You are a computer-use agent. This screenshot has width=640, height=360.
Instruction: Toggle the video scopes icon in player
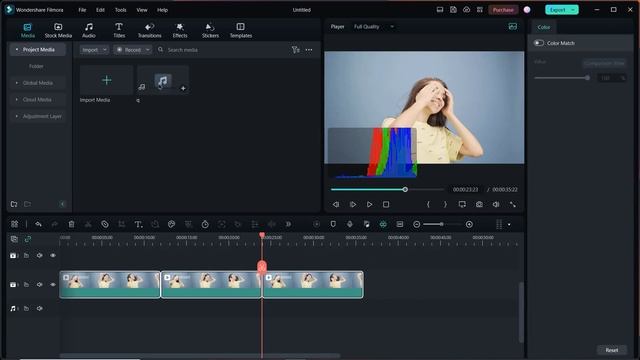click(513, 27)
